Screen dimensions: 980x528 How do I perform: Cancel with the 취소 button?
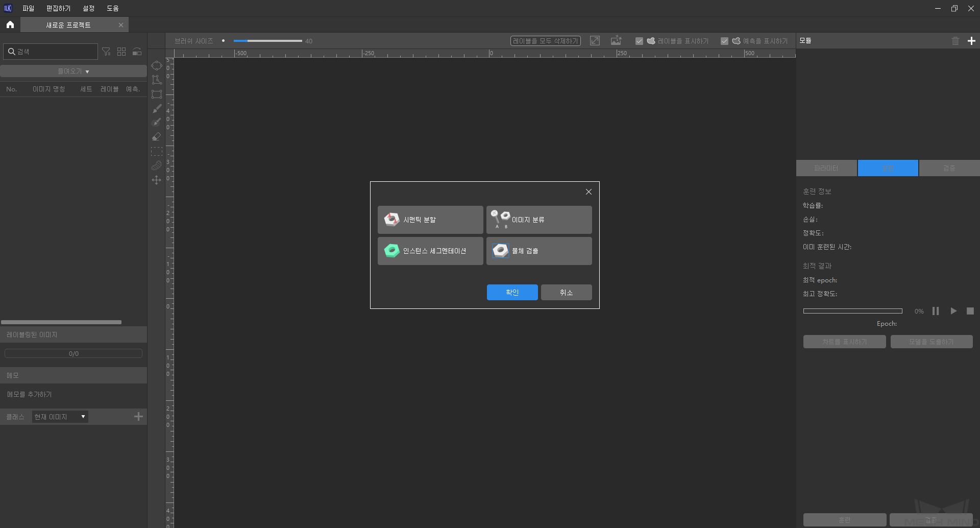[566, 292]
